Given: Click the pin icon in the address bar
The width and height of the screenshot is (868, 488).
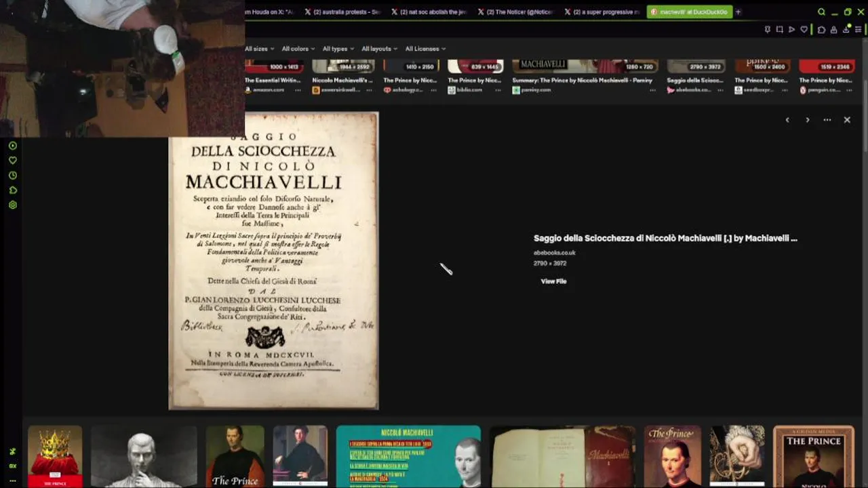Looking at the screenshot, I should 767,30.
